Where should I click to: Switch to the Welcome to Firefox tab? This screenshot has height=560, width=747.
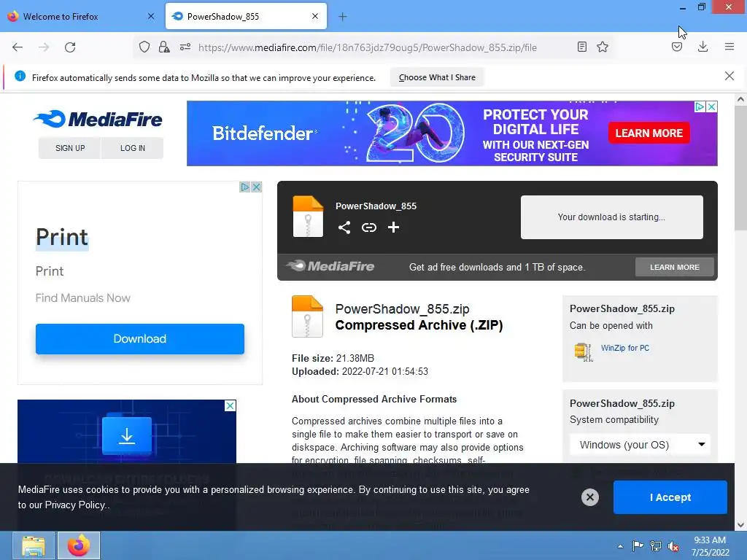coord(81,16)
